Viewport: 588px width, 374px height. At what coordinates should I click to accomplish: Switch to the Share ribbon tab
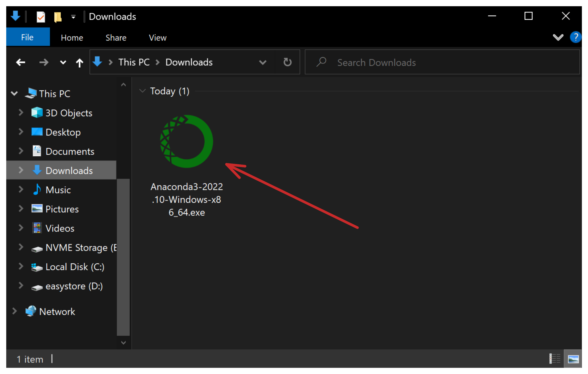pyautogui.click(x=116, y=38)
